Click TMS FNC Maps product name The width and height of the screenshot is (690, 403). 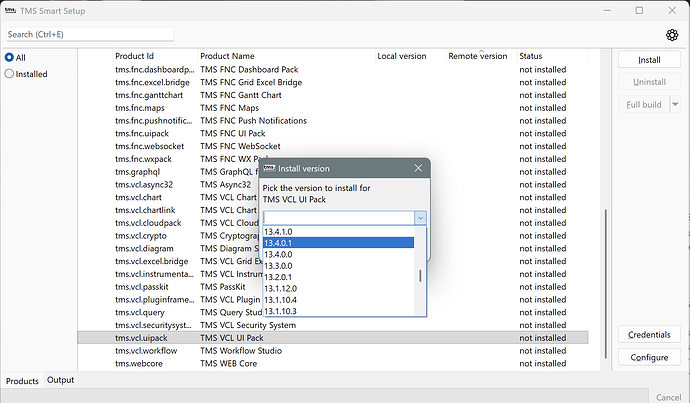click(x=229, y=108)
